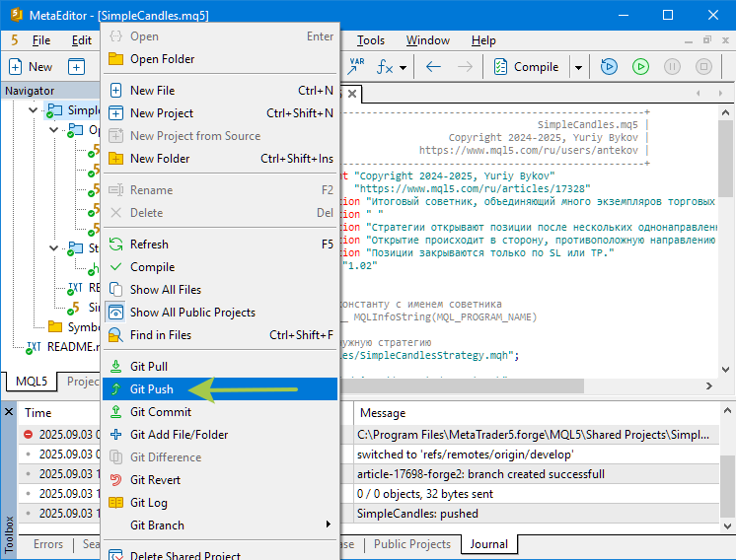Switch to the Errors toolbox tab
The image size is (736, 560).
pos(48,544)
